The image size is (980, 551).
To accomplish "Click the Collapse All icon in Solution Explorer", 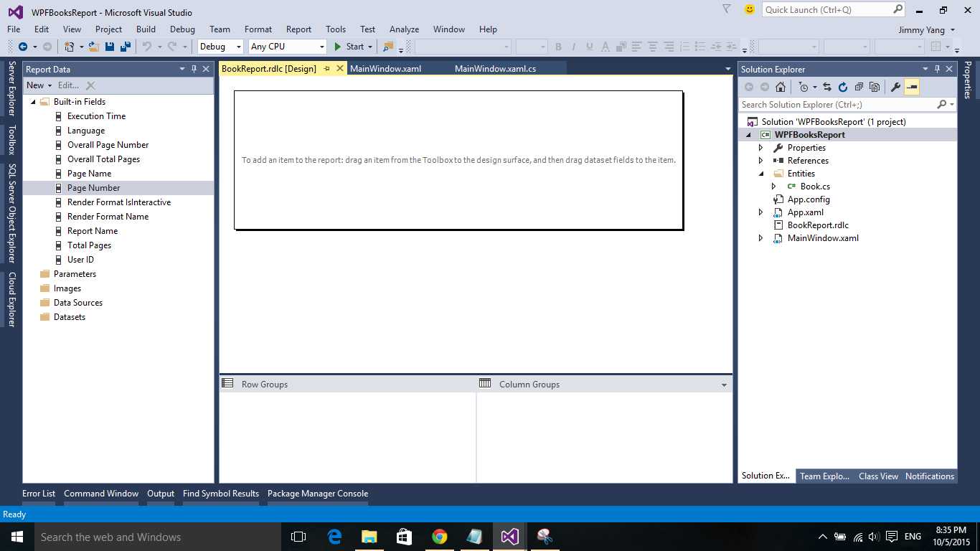I will pyautogui.click(x=859, y=87).
